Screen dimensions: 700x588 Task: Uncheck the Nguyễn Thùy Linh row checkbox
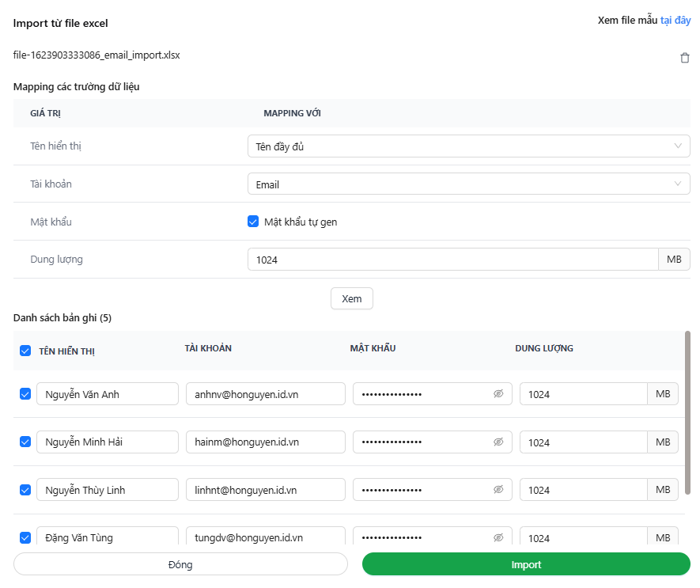coord(25,490)
